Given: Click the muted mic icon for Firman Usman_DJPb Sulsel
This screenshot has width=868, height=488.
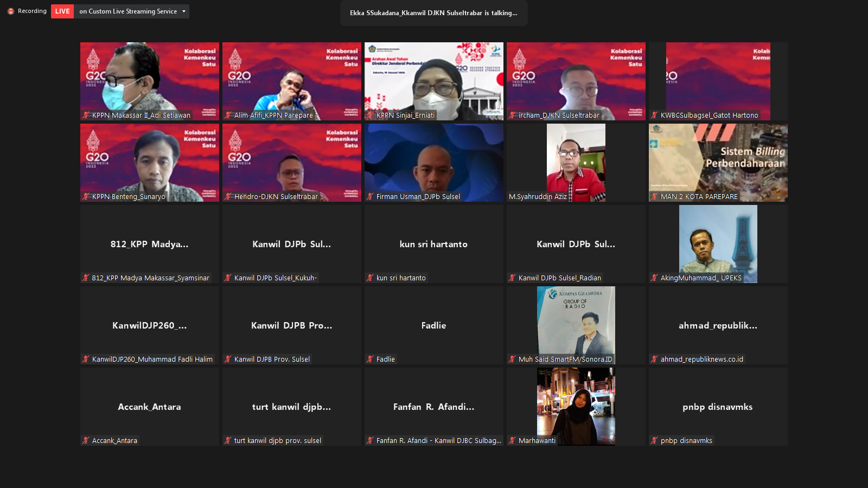Looking at the screenshot, I should pyautogui.click(x=370, y=197).
